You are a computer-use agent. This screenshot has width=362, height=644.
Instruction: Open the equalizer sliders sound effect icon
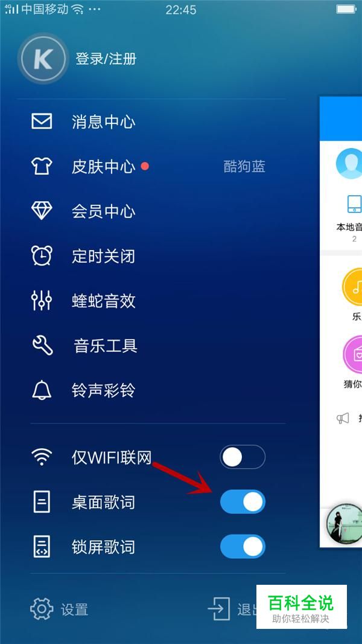(42, 300)
